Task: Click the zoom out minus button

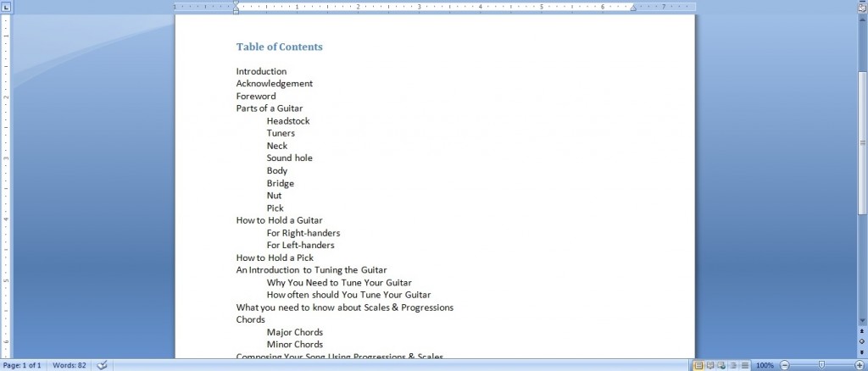Action: click(784, 365)
